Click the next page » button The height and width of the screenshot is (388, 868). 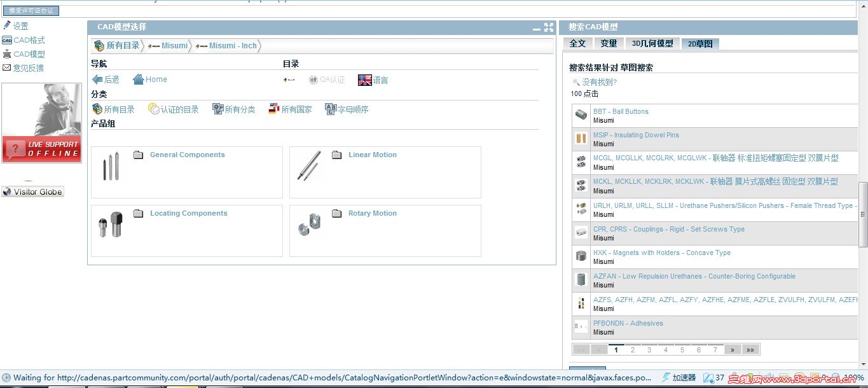coord(733,350)
